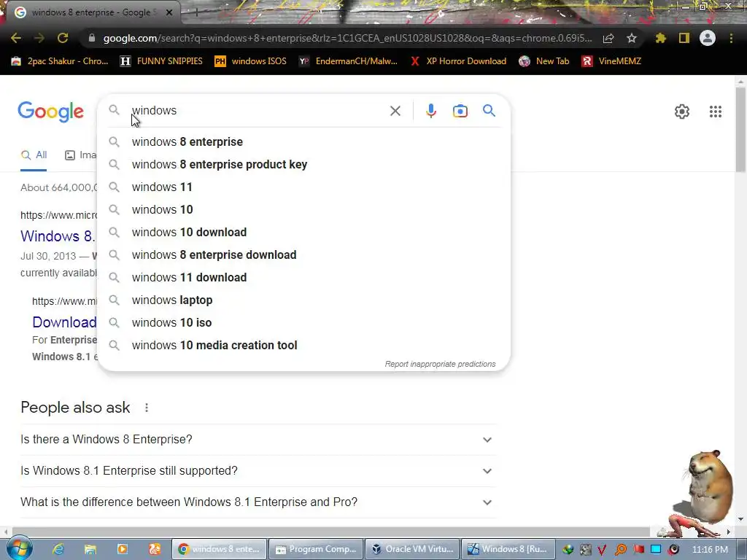Switch to the Images results tab

[80, 155]
